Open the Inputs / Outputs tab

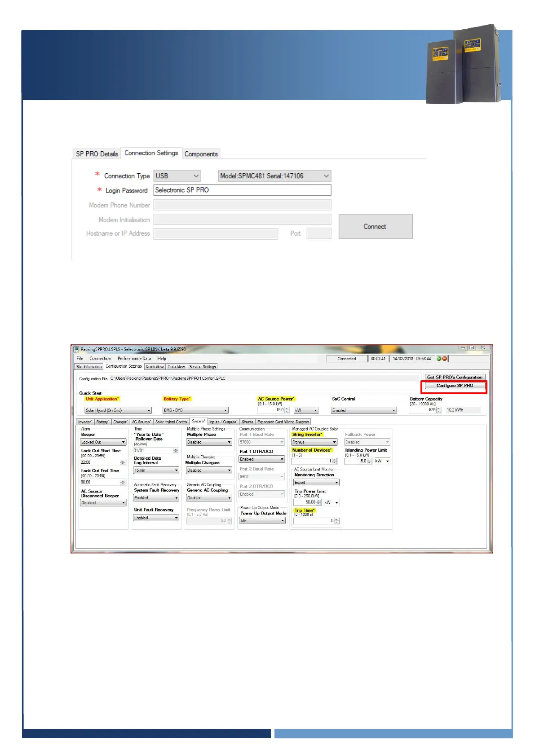[223, 422]
